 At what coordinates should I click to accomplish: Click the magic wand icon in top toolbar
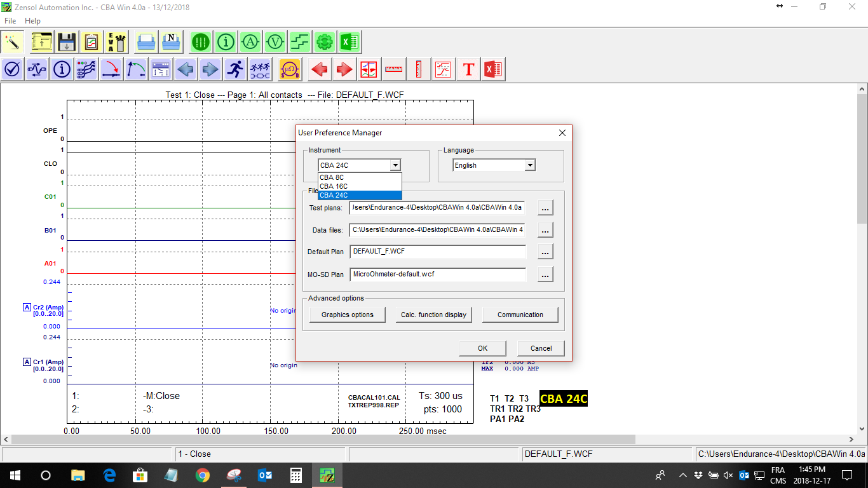coord(13,43)
